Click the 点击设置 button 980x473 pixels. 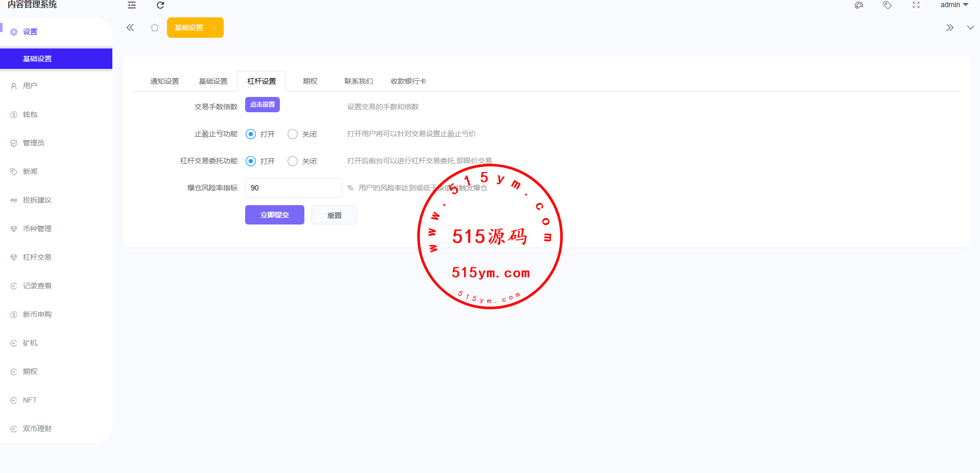pos(262,105)
